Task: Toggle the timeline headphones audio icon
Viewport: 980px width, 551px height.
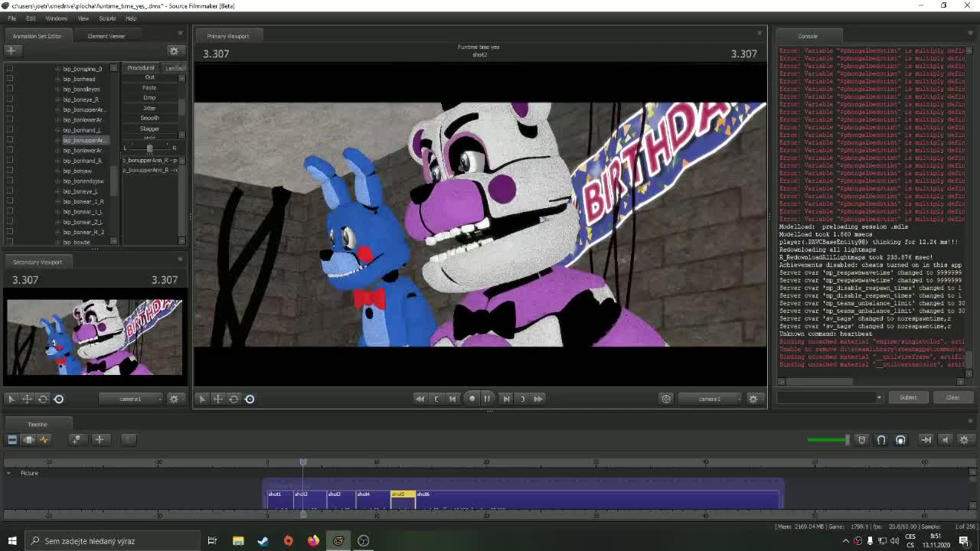Action: 900,440
